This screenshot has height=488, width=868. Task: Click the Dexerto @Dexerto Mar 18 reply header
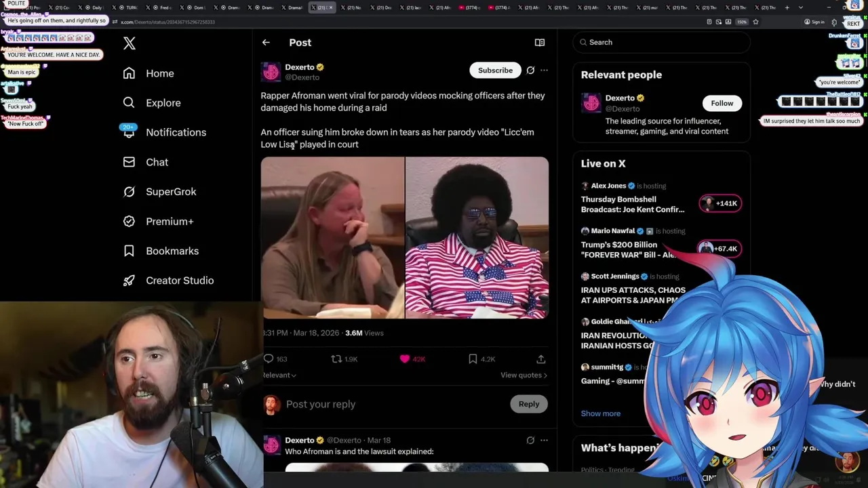coord(338,441)
